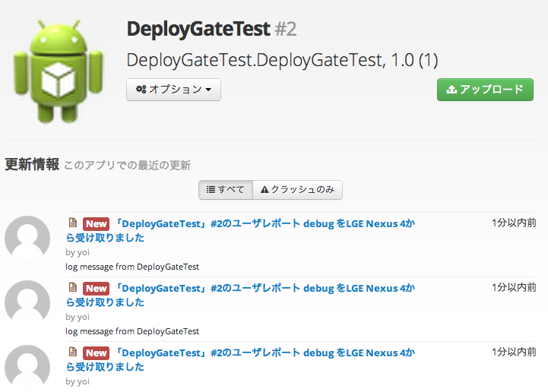Click the second report's New badge

96,288
